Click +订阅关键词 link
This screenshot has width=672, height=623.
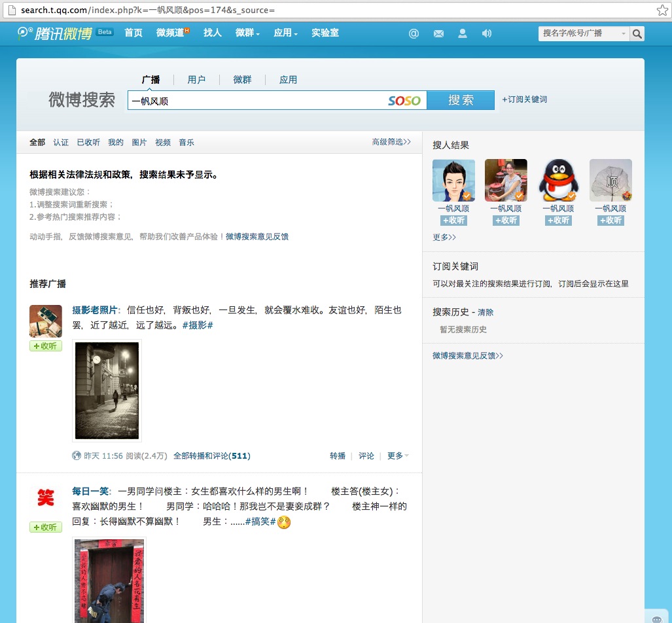click(525, 99)
